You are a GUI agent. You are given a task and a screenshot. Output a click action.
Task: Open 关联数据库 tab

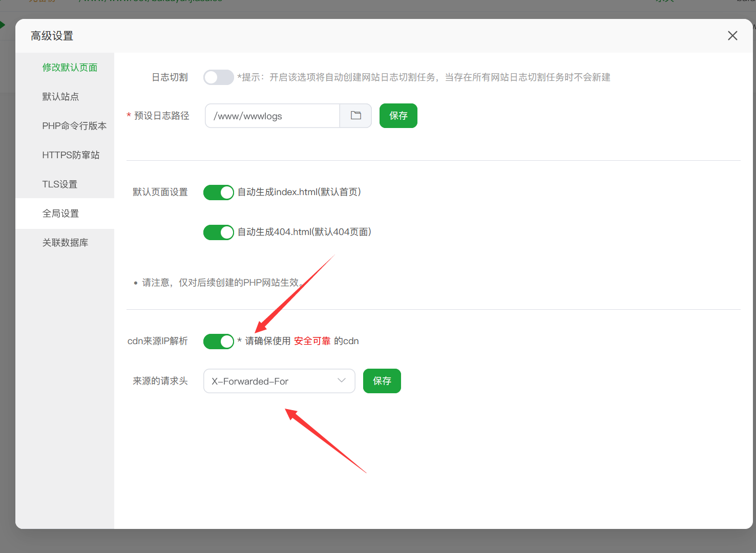click(65, 243)
